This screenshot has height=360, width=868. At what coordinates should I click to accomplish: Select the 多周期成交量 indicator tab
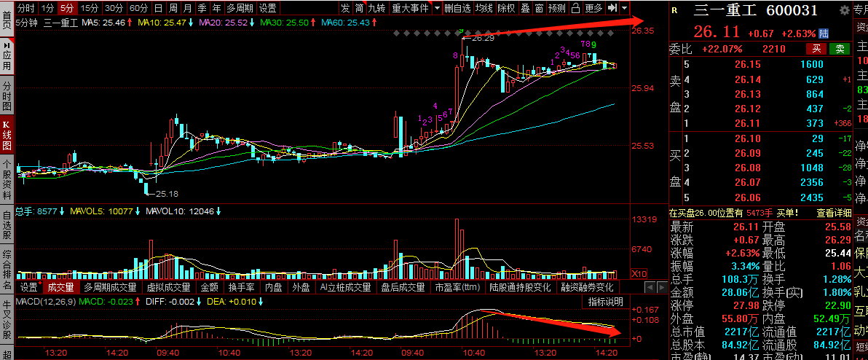(110, 287)
